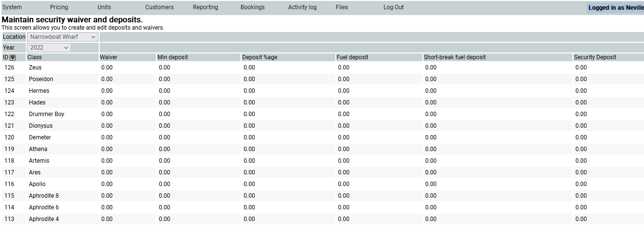Screen dimensions: 644x238
Task: Edit the Fuel deposit for Athena
Action: [x=343, y=149]
